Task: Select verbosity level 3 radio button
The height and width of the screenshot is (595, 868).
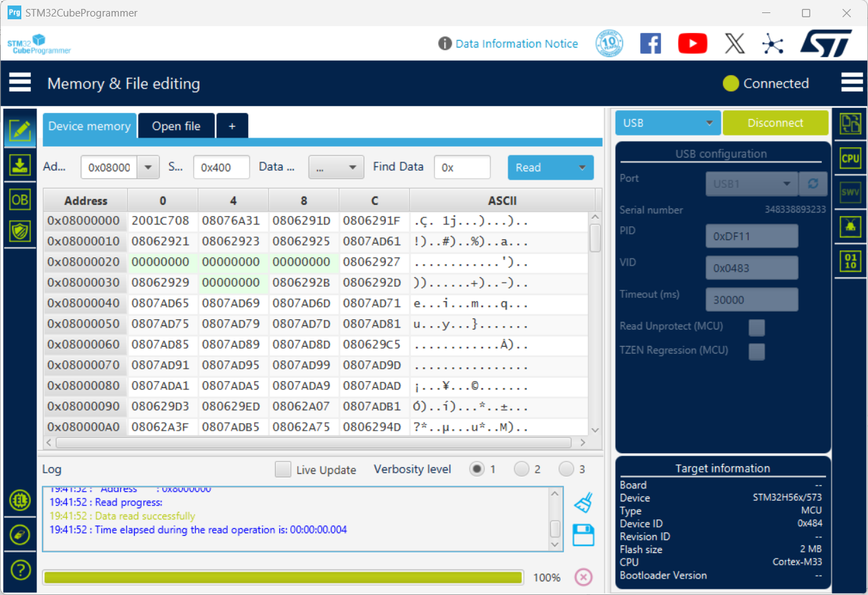Action: (566, 469)
